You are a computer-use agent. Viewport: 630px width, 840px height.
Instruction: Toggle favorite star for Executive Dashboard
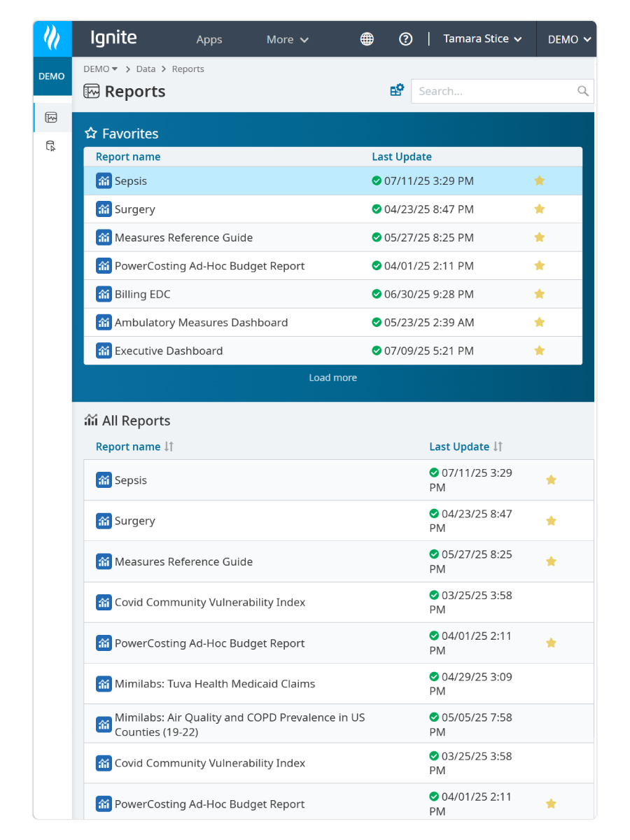pyautogui.click(x=539, y=351)
